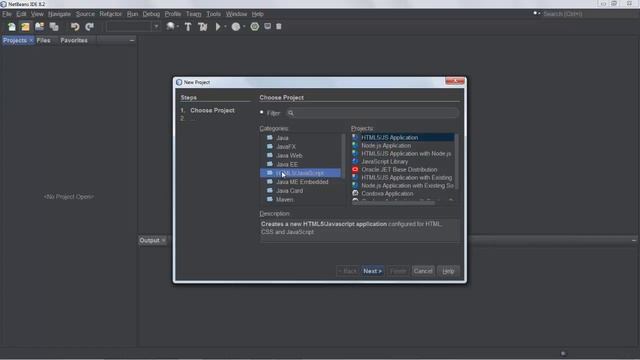Click the Clean and Build Project icon
640x360 pixels.
202,27
